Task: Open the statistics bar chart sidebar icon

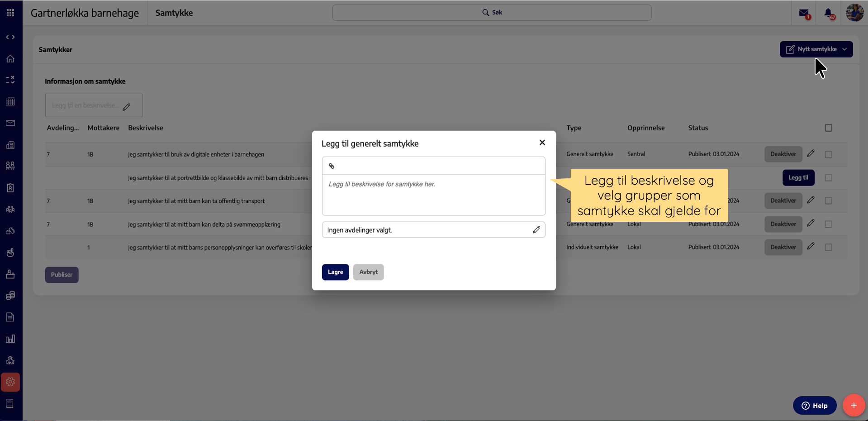Action: (10, 339)
